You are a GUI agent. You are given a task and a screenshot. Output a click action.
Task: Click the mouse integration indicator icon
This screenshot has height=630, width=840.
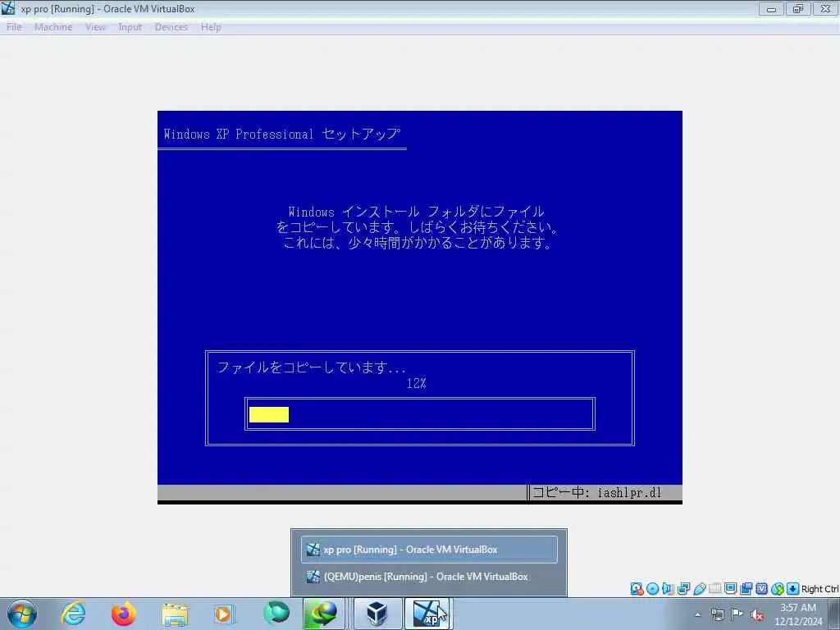point(778,589)
